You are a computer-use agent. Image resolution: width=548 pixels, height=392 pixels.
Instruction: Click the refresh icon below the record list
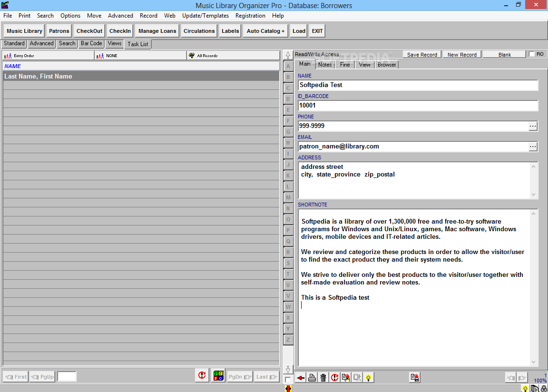point(202,375)
